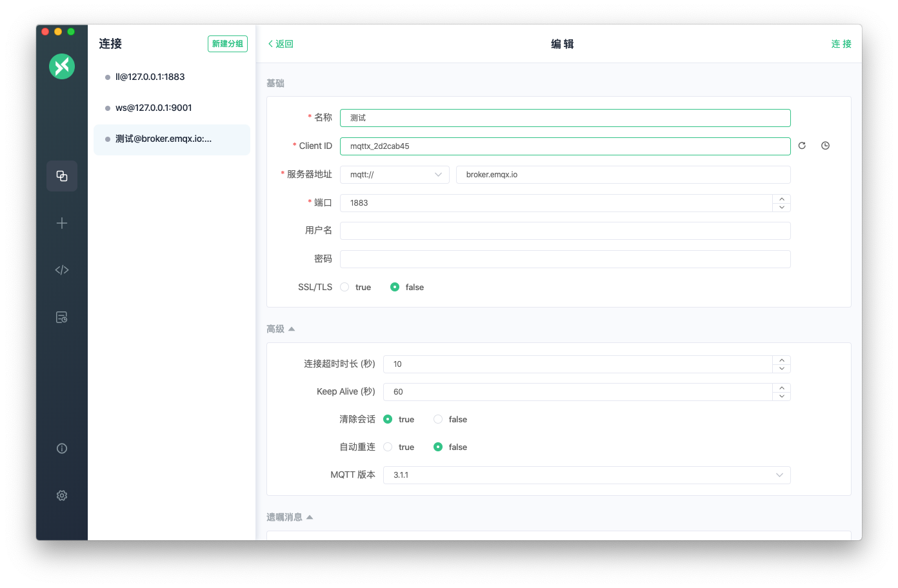Set 清除会话 to true
Screen dimensions: 898x588
pyautogui.click(x=388, y=419)
